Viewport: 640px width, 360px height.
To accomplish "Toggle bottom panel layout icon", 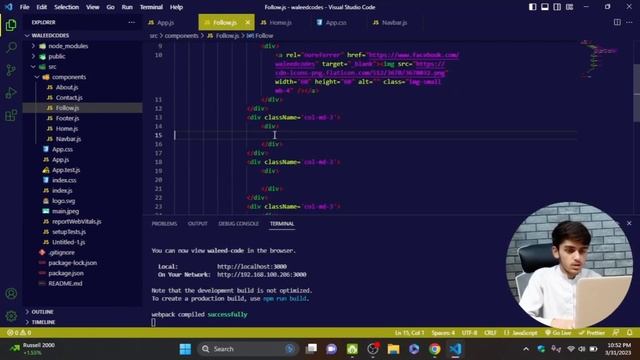I will click(544, 7).
